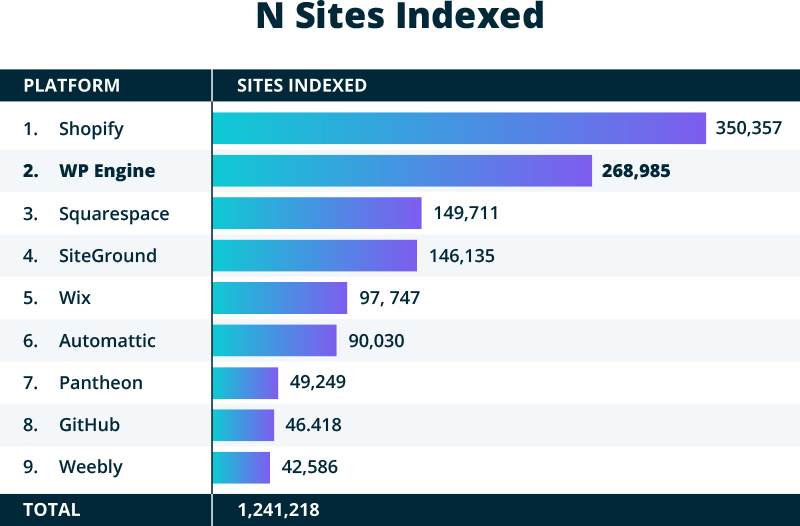Click rank number 8. beside GitHub
This screenshot has width=800, height=526.
31,424
